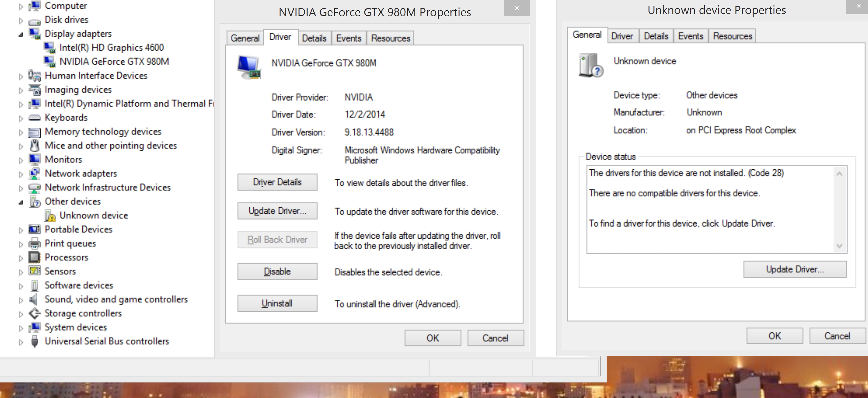
Task: Expand the Network adapters node
Action: (x=21, y=174)
